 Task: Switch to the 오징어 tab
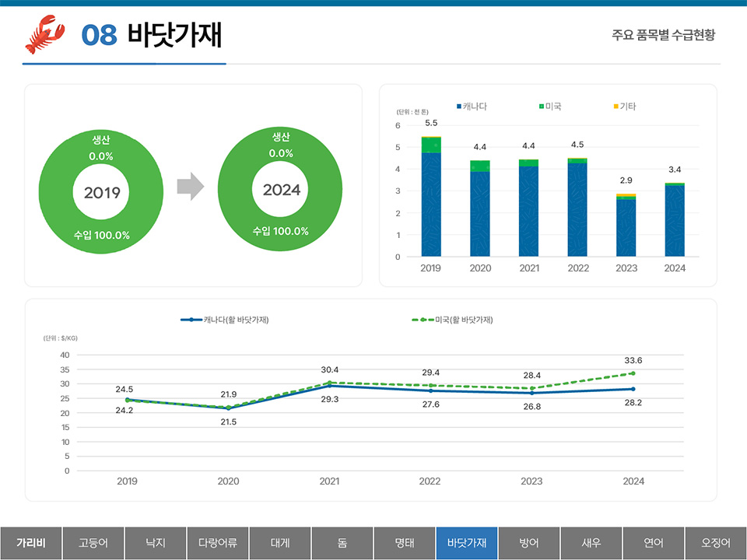pyautogui.click(x=716, y=543)
